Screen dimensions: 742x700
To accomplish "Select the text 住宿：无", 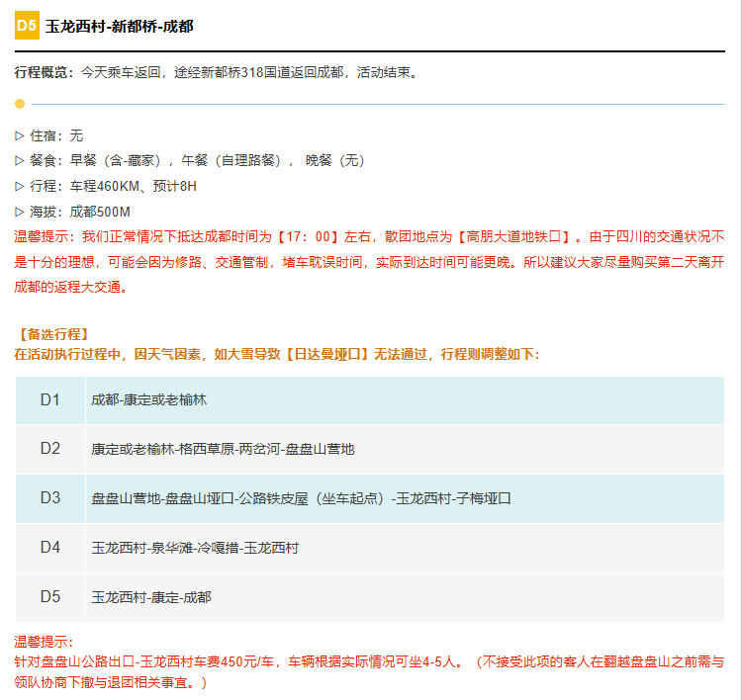I will (56, 135).
